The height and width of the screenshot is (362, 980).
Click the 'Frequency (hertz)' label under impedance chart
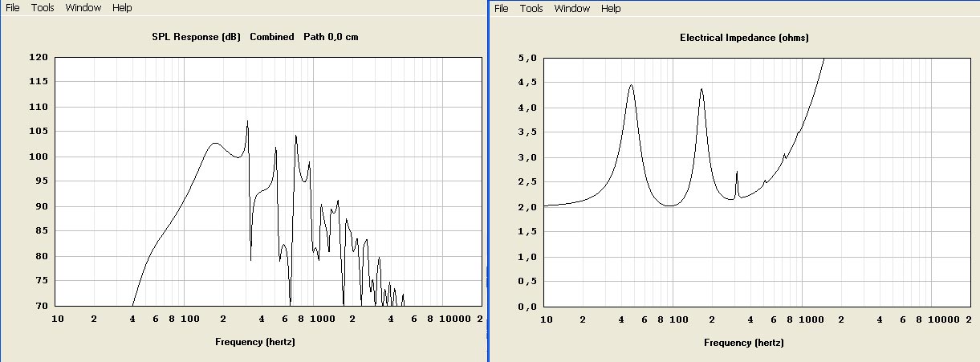coord(744,343)
